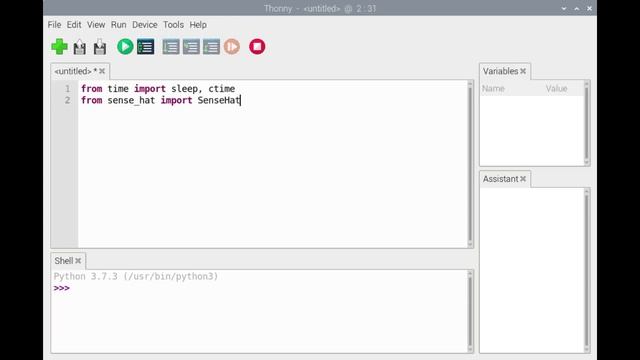Minimize the Thonny window

(x=564, y=8)
